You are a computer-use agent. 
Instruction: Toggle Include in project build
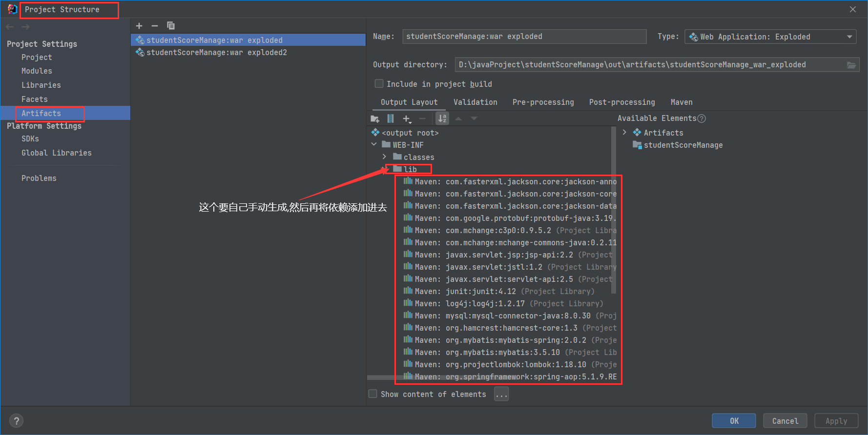[379, 84]
